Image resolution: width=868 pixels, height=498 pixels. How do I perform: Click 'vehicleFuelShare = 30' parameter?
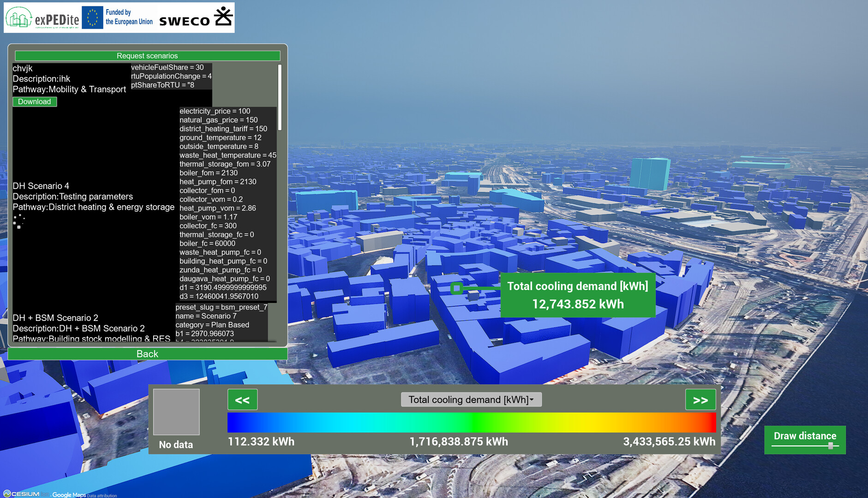167,67
